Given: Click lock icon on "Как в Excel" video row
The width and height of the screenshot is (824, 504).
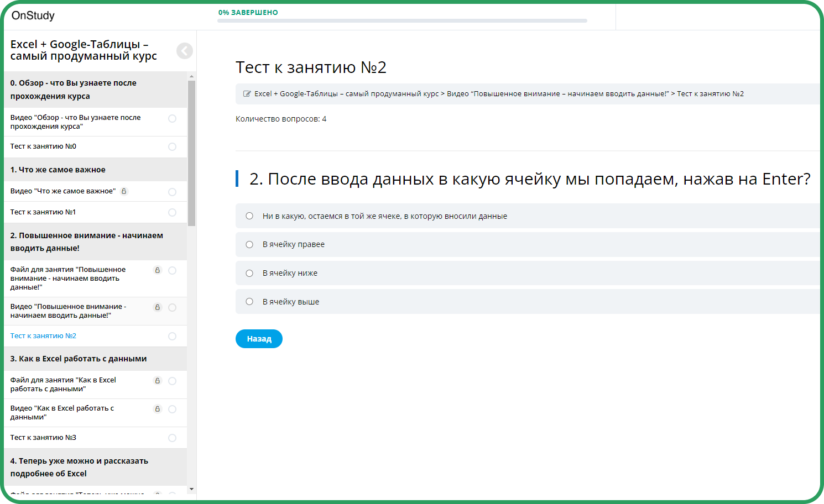Looking at the screenshot, I should click(x=158, y=409).
